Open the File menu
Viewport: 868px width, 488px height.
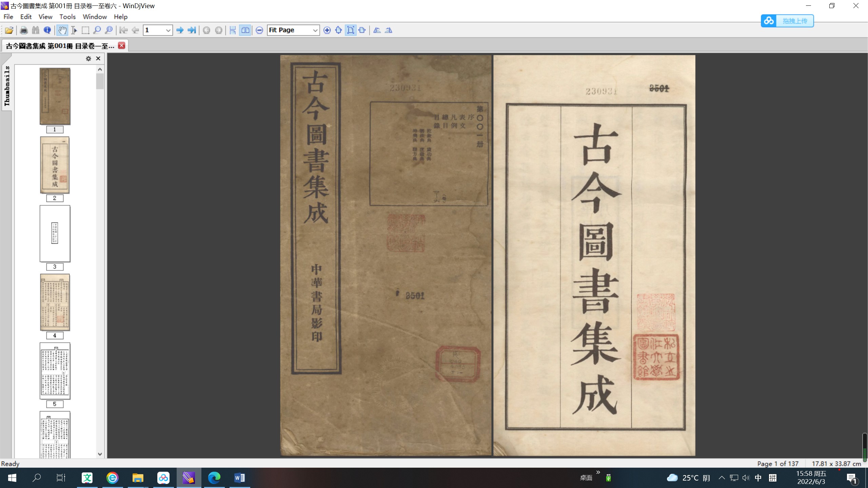coord(8,17)
